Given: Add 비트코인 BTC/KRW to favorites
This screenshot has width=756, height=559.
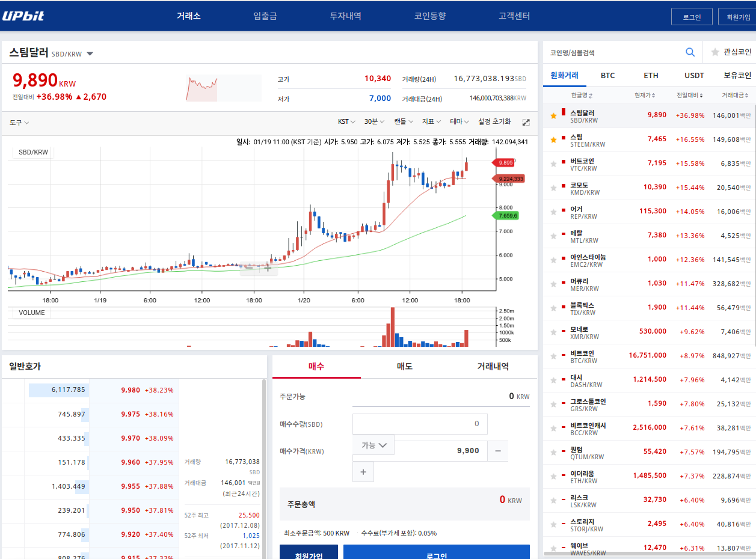Looking at the screenshot, I should tap(553, 356).
